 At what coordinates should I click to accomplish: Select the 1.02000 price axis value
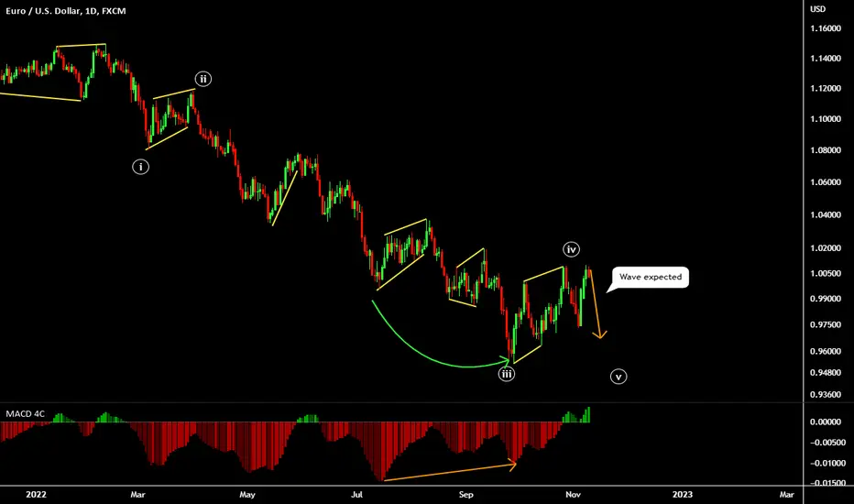[825, 248]
